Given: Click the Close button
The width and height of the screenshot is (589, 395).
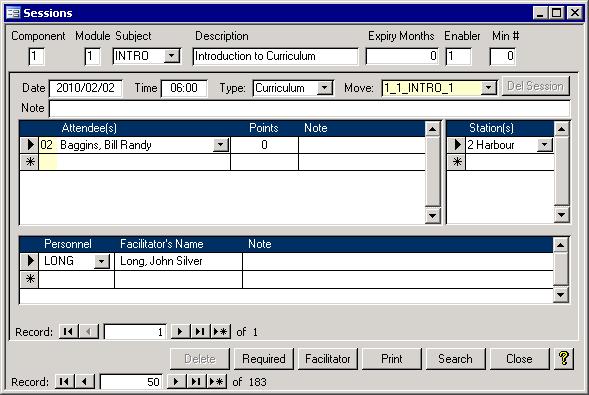Looking at the screenshot, I should pyautogui.click(x=519, y=359).
